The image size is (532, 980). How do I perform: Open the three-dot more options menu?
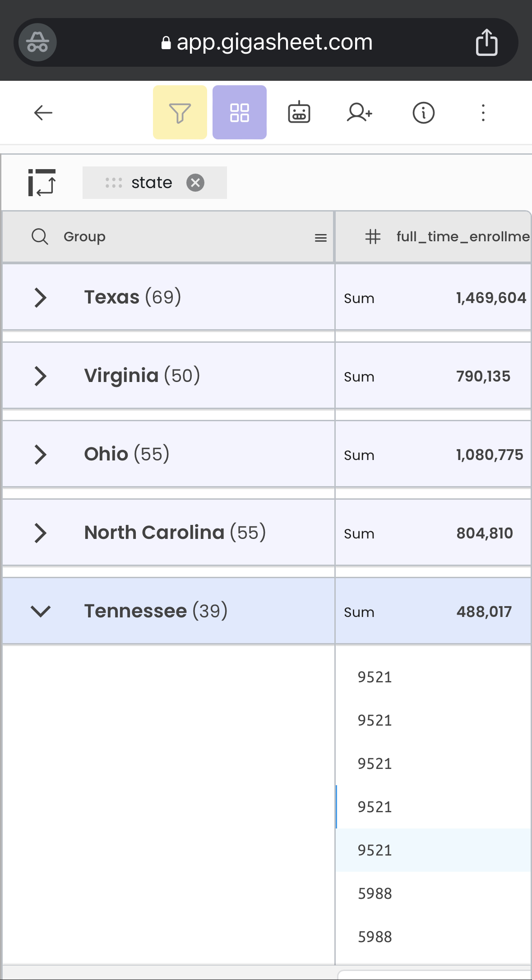pos(483,113)
